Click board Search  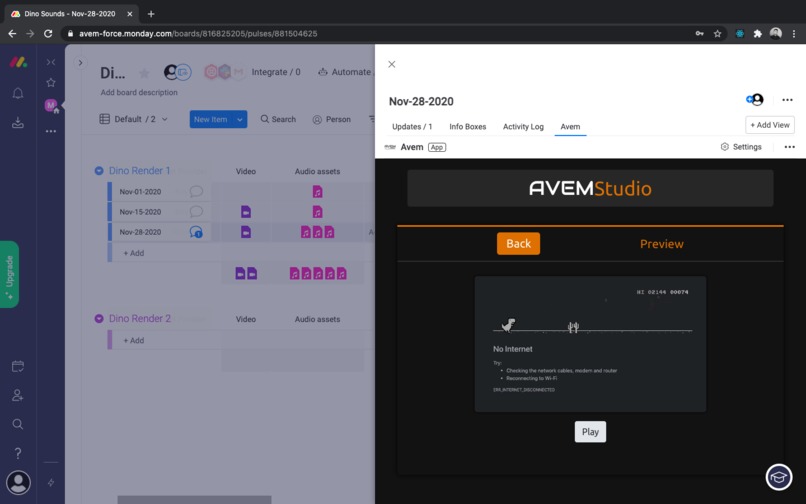tap(278, 119)
